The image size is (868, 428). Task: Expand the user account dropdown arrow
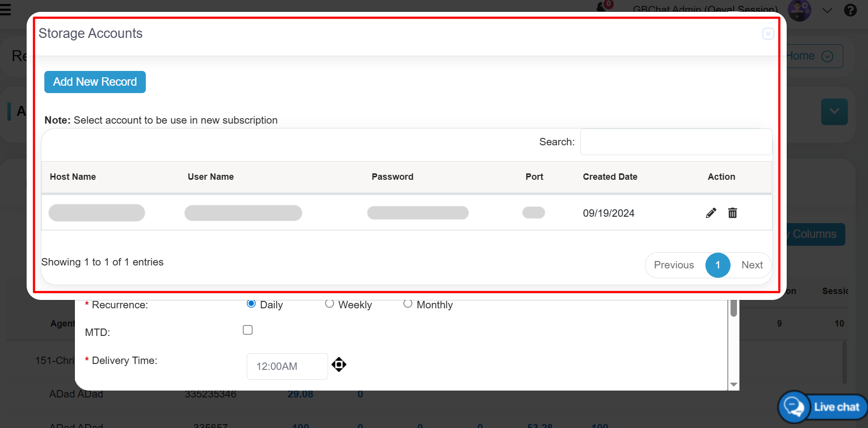tap(827, 10)
